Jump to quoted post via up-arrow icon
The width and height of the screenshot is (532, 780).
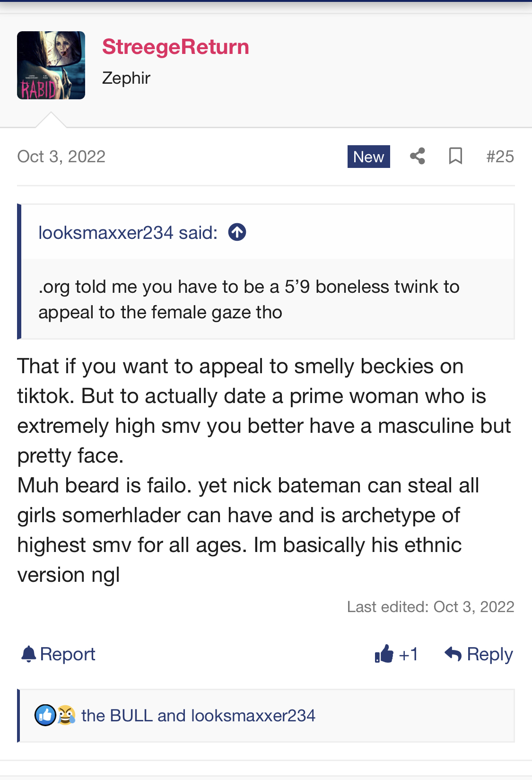pos(237,232)
